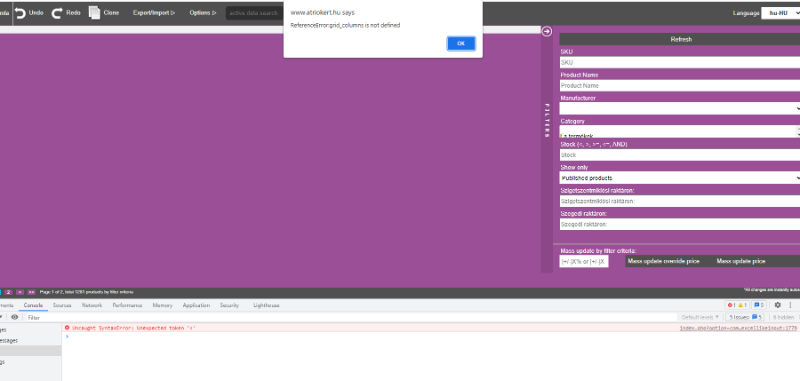800x381 pixels.
Task: Click the Refresh button in filters
Action: [680, 39]
